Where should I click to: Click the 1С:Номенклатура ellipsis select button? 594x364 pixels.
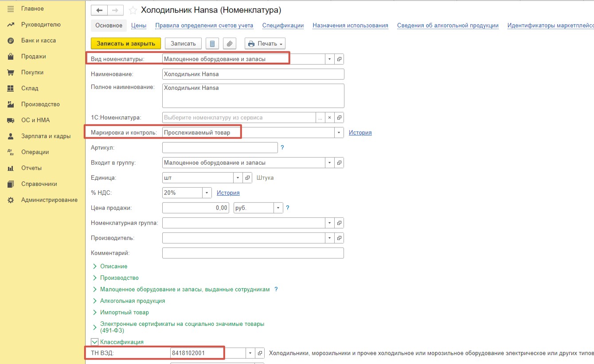click(320, 118)
